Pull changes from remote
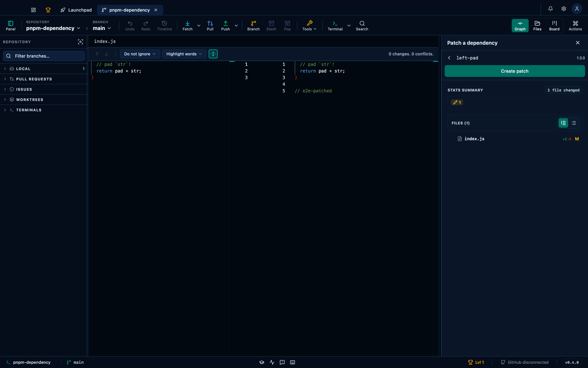 [210, 26]
